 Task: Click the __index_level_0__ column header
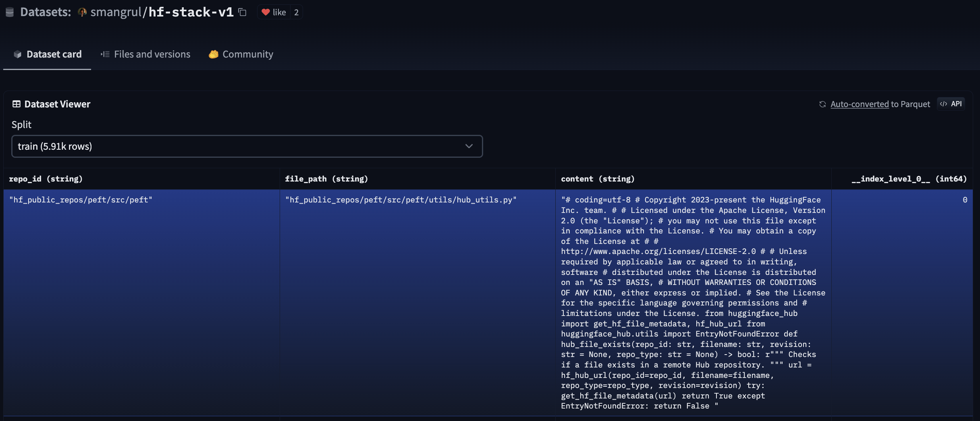click(909, 179)
